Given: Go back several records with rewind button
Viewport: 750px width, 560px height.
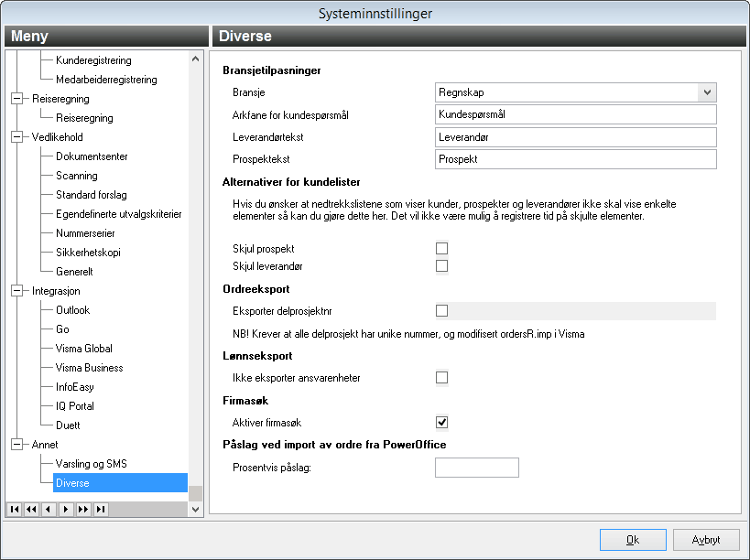Looking at the screenshot, I should [x=31, y=510].
